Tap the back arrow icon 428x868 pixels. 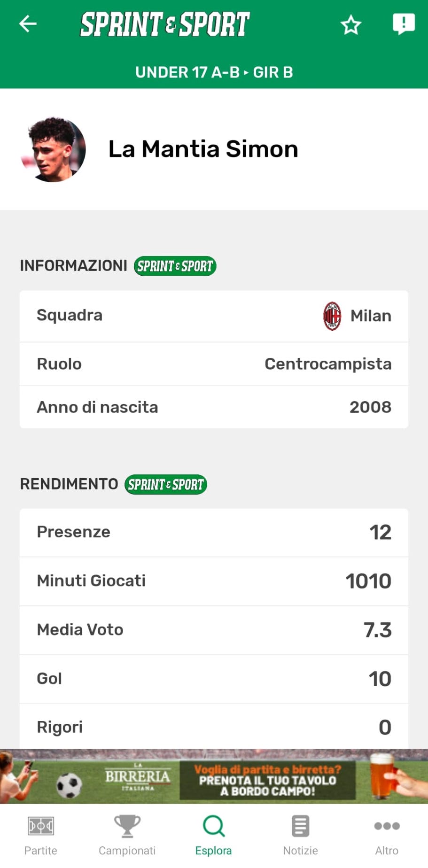point(28,24)
